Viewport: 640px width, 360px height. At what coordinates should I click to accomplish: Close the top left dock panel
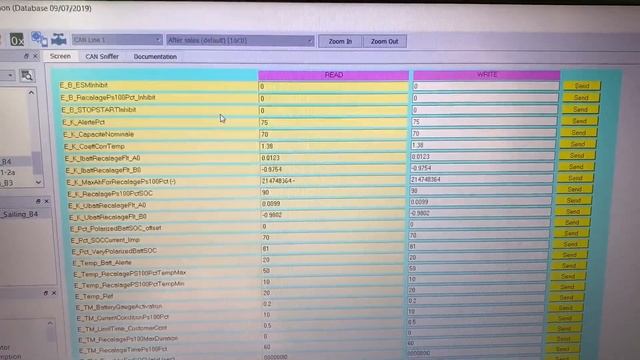35,56
